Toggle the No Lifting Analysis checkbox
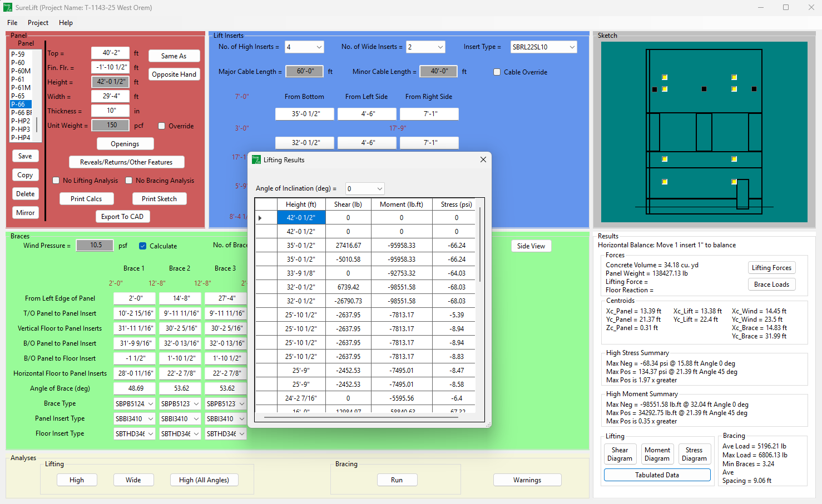 [56, 181]
